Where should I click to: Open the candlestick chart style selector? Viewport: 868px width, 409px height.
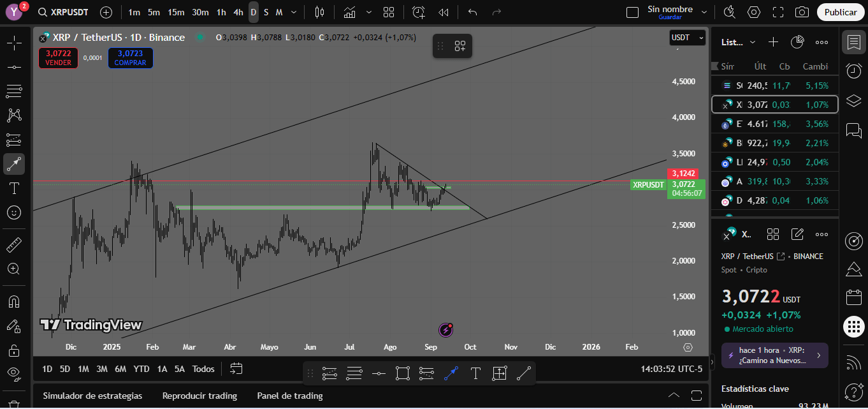pyautogui.click(x=320, y=12)
